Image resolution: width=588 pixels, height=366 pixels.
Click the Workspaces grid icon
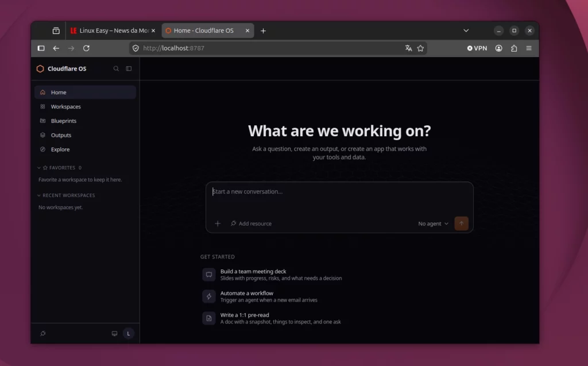42,107
